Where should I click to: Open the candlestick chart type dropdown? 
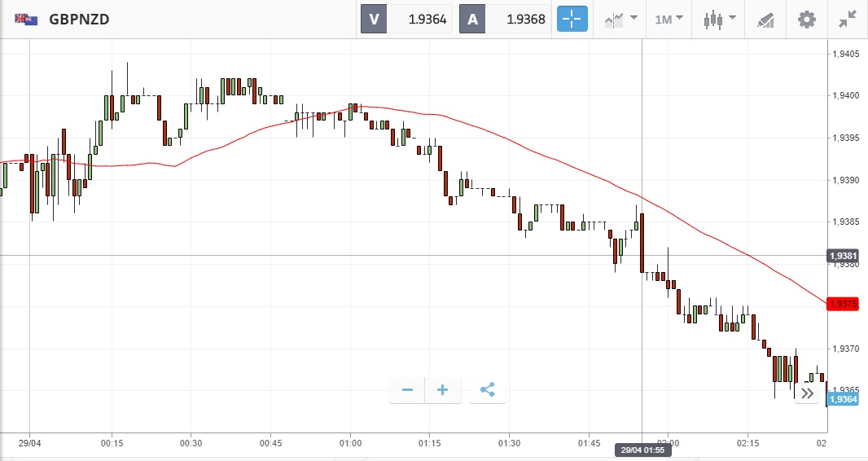(720, 19)
